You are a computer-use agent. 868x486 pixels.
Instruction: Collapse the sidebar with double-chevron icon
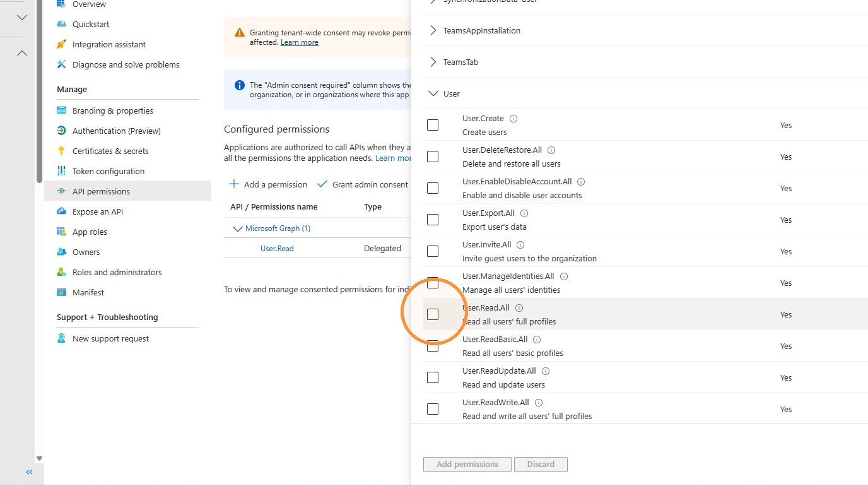point(29,472)
